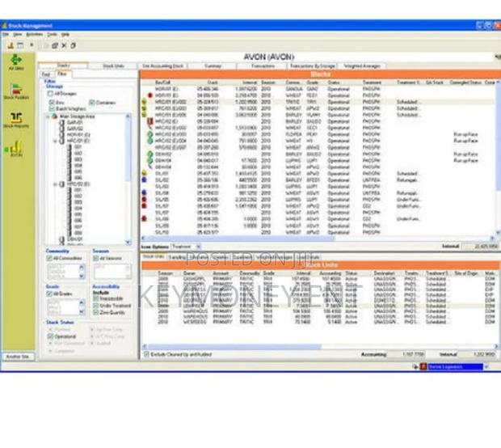Click the X delete toolbar icon
501x448 pixels.
pos(64,46)
